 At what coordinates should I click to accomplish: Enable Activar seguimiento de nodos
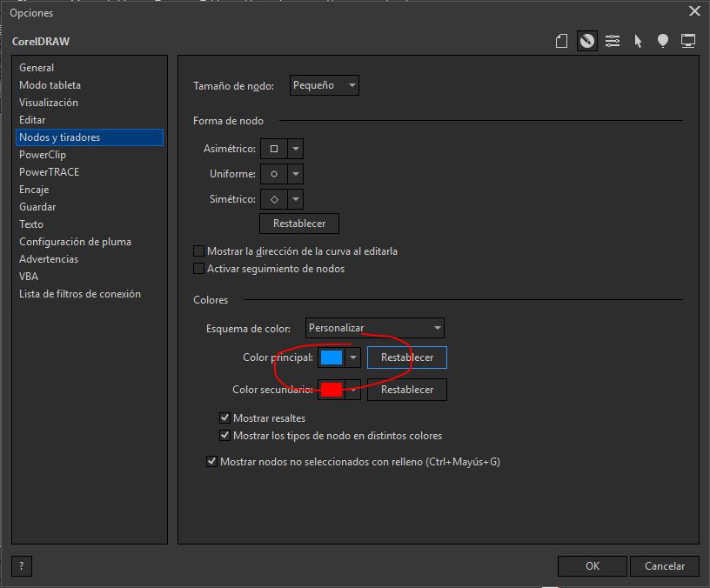point(198,269)
